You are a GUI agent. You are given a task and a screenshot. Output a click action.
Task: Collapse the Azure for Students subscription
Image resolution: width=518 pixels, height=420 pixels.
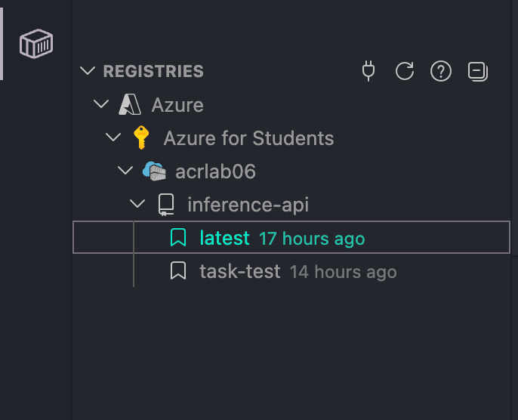pyautogui.click(x=113, y=137)
